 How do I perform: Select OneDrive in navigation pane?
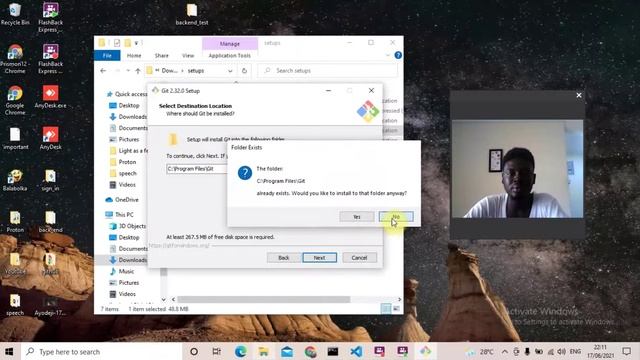point(122,200)
